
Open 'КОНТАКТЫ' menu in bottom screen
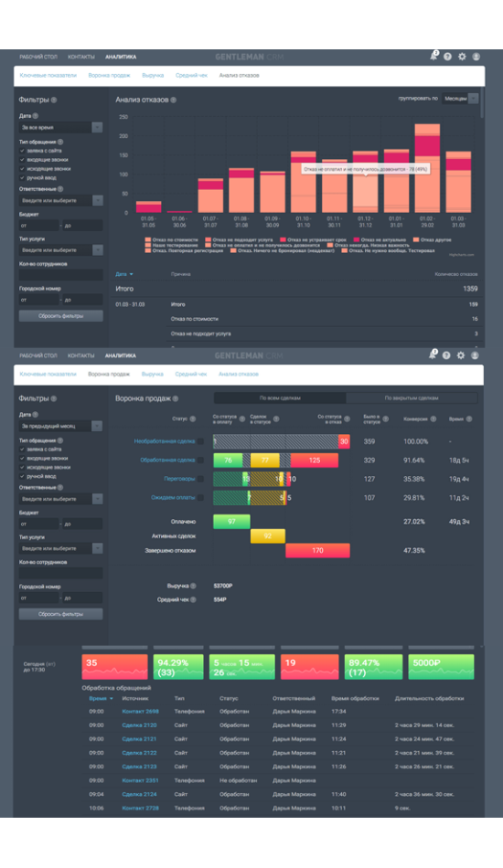pyautogui.click(x=80, y=355)
